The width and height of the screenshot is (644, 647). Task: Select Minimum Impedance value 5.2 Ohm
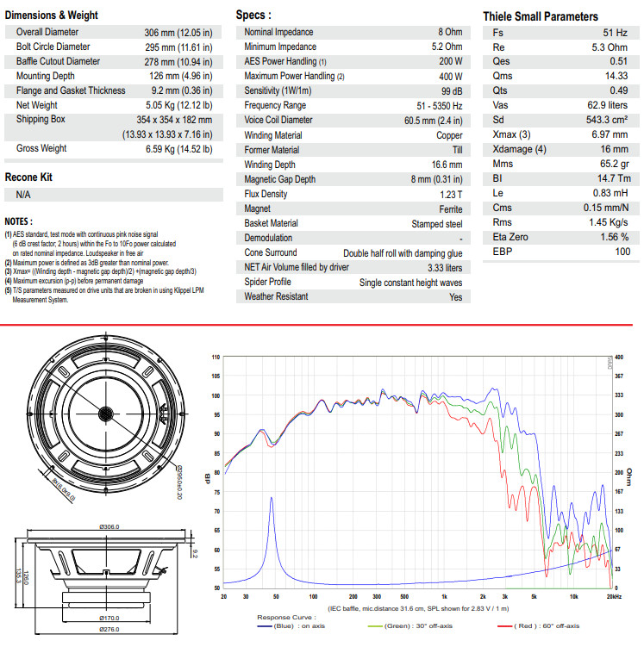coord(447,47)
